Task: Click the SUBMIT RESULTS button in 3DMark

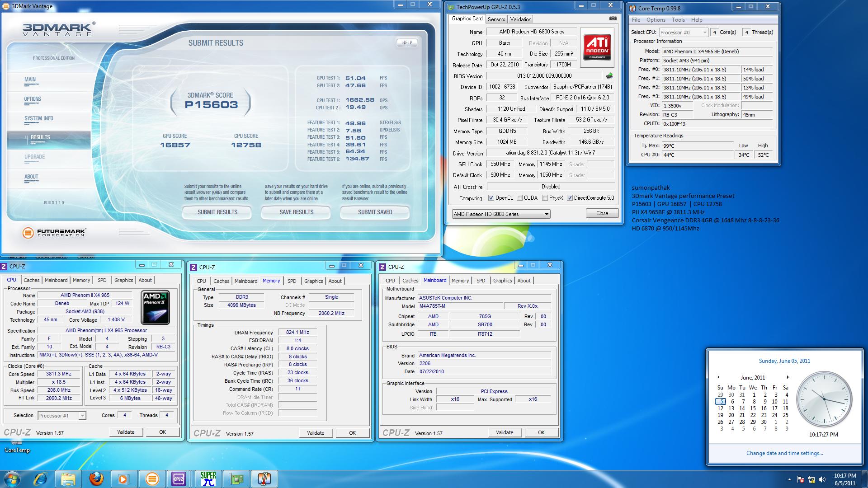Action: point(217,212)
